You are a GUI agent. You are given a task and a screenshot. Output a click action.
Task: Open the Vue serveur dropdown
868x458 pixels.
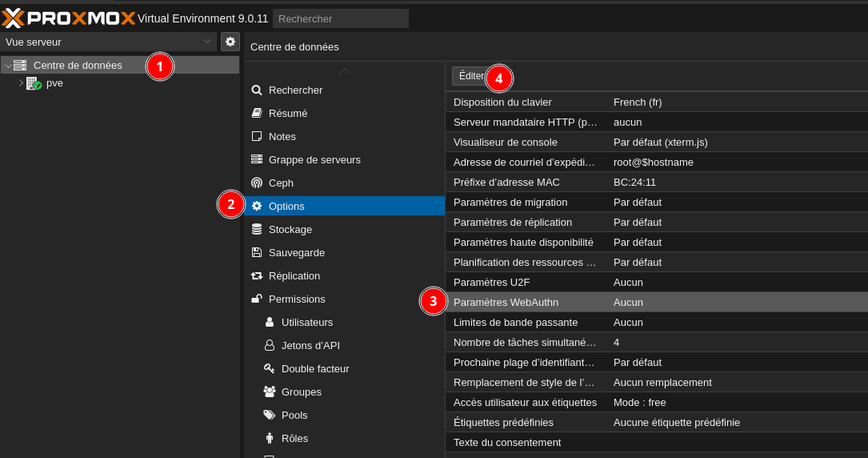(109, 42)
